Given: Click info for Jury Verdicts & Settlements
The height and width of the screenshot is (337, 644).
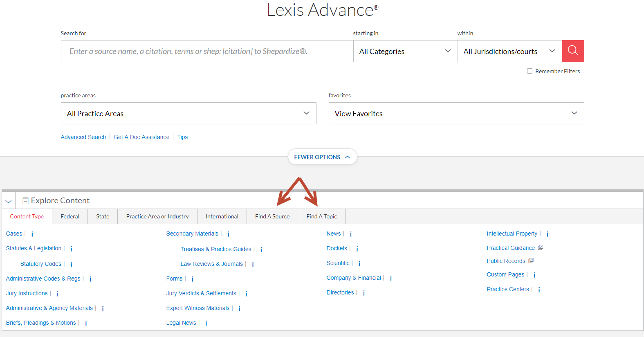Looking at the screenshot, I should (247, 294).
